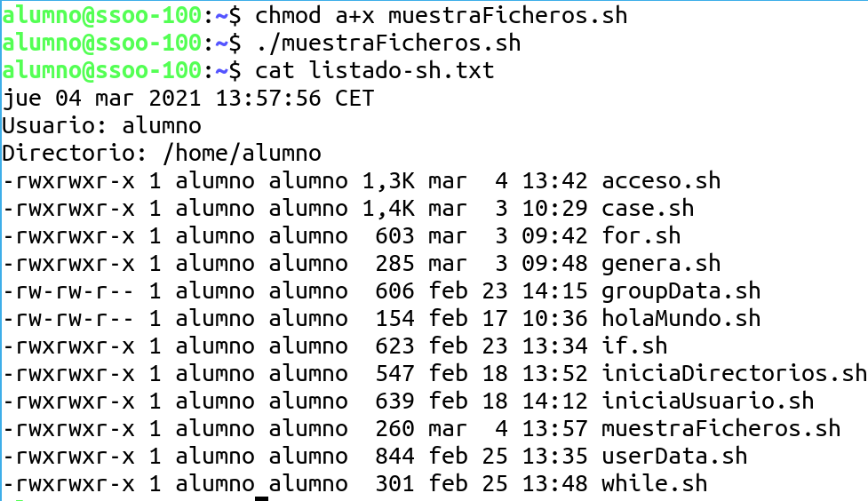Viewport: 868px width, 501px height.
Task: Click the cat listado-sh.txt command
Action: 373,71
